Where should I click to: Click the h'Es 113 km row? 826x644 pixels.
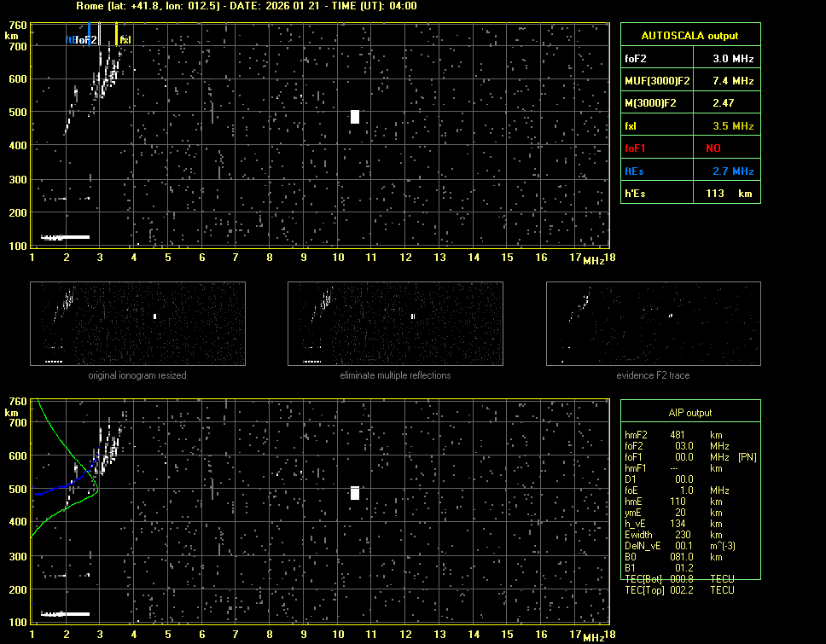689,194
